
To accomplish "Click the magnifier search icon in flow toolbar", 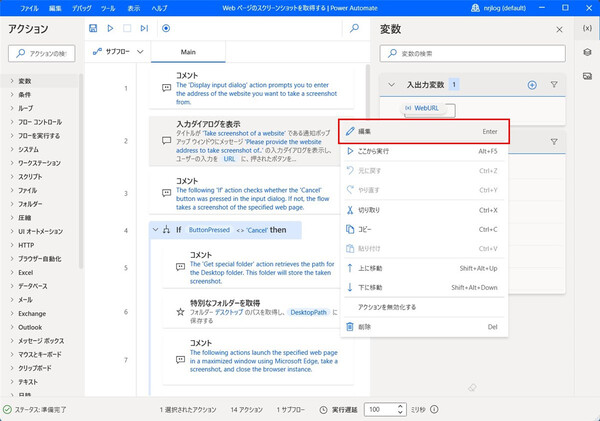I will (354, 29).
